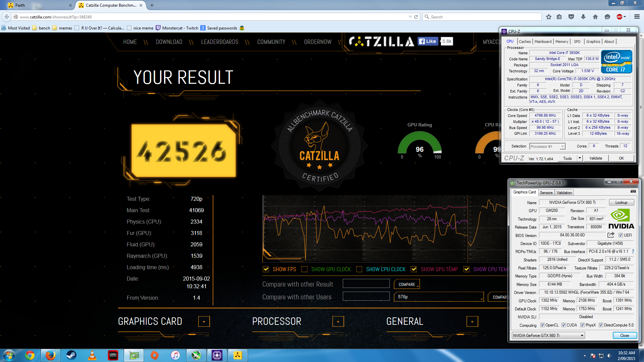Toggle the OpenCL checkbox in GPU-Z

(x=542, y=325)
